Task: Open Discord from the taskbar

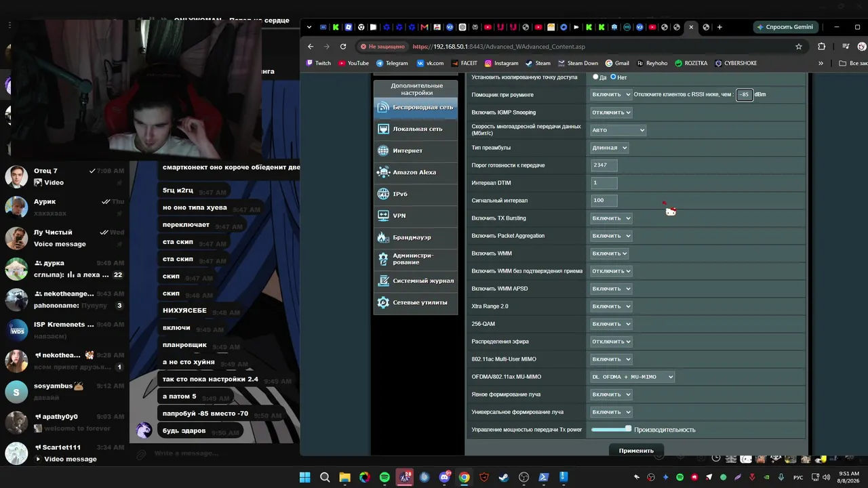Action: (444, 477)
